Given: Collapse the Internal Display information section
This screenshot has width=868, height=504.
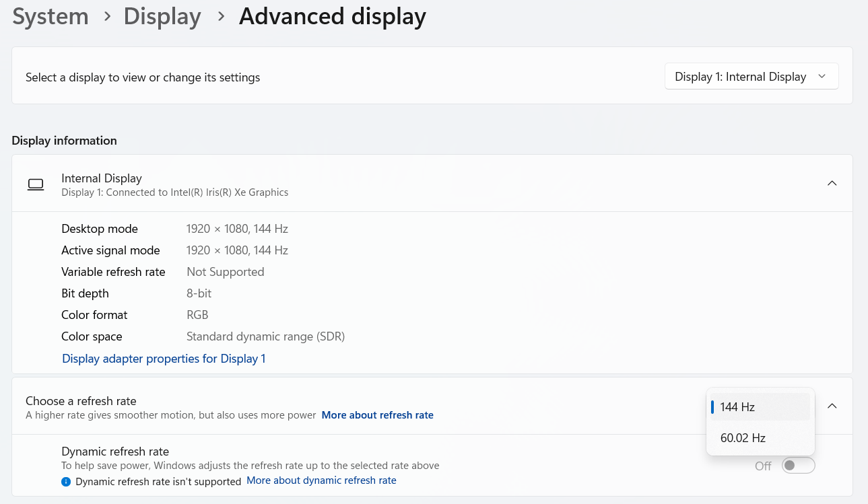Looking at the screenshot, I should [832, 184].
